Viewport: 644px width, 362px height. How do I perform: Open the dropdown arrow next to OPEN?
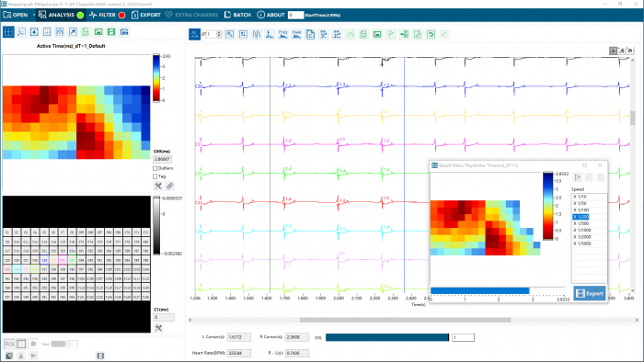pyautogui.click(x=34, y=15)
